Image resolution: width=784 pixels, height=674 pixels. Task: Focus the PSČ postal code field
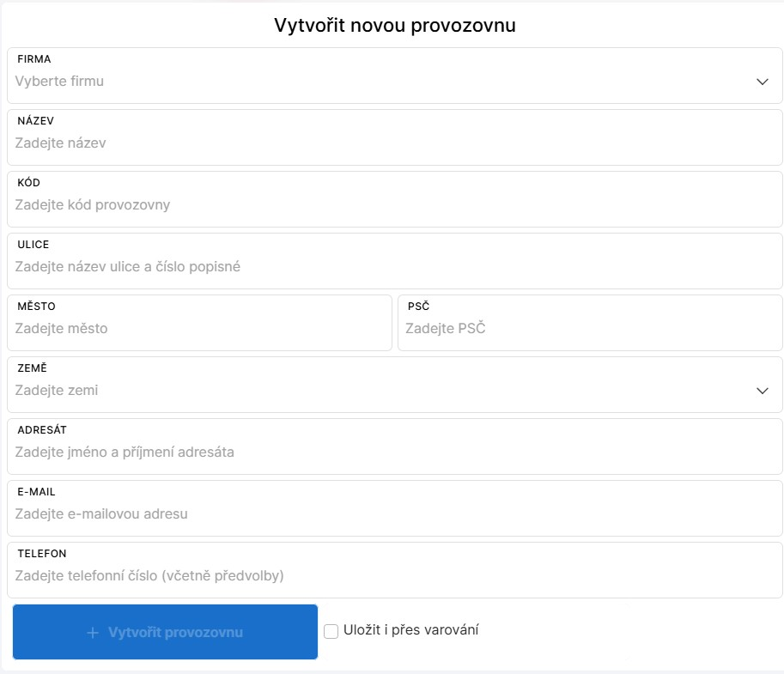590,329
